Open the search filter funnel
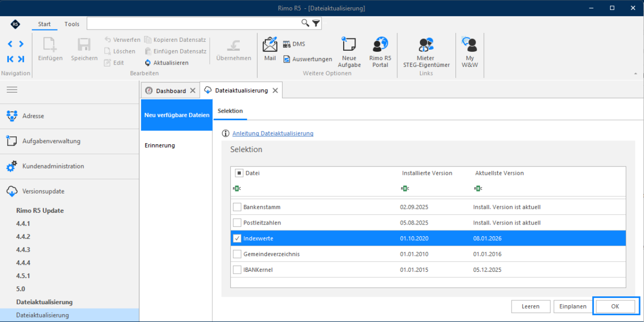 [316, 23]
